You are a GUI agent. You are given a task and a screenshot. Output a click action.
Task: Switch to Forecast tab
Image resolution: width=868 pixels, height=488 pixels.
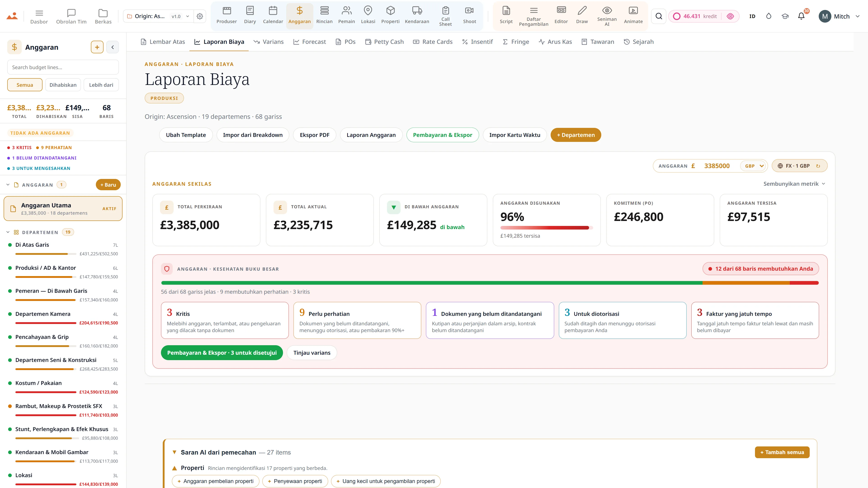coord(309,42)
